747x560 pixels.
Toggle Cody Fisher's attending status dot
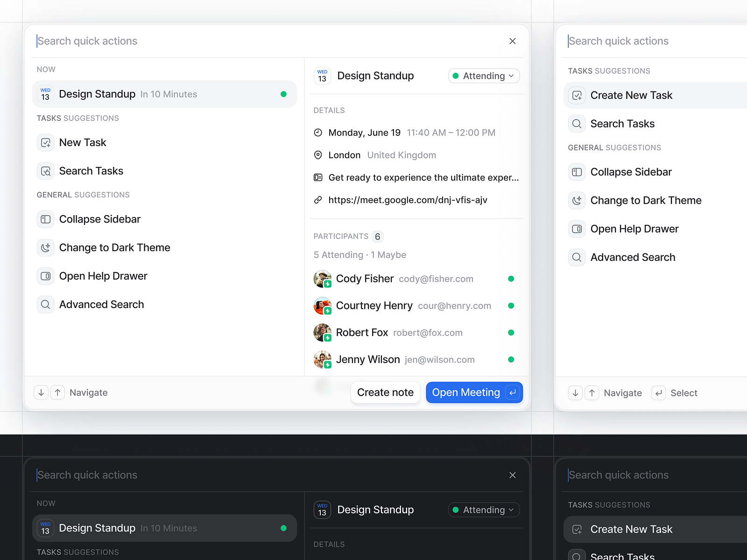tap(511, 279)
